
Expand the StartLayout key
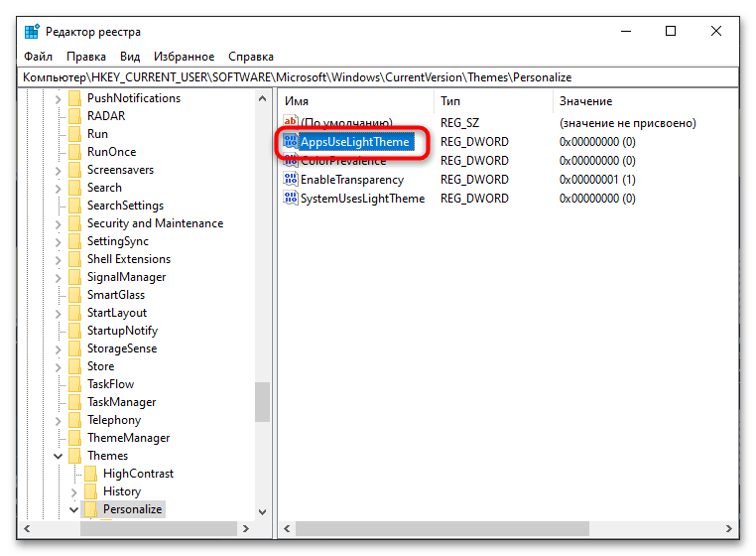click(x=59, y=313)
